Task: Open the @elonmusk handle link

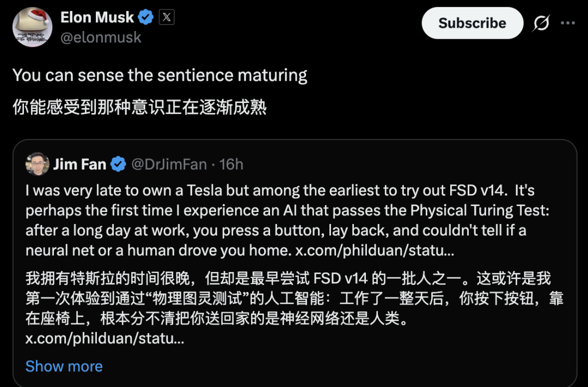Action: coord(101,37)
